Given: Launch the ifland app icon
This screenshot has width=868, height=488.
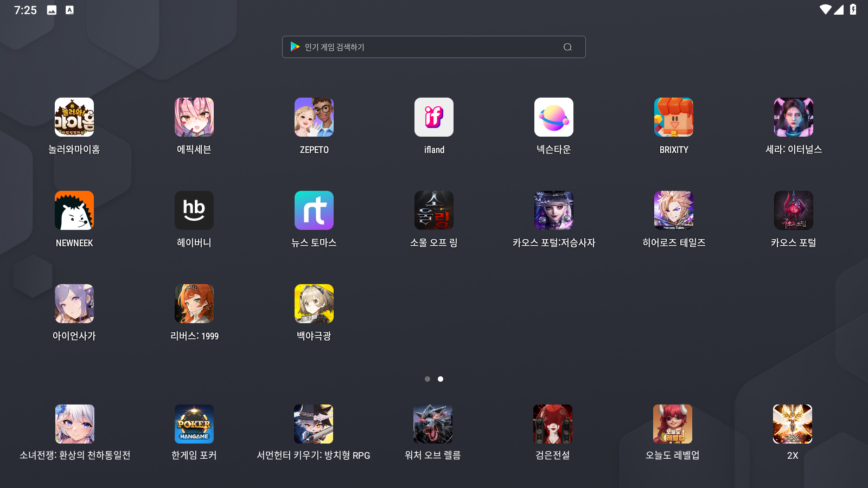Looking at the screenshot, I should [434, 117].
